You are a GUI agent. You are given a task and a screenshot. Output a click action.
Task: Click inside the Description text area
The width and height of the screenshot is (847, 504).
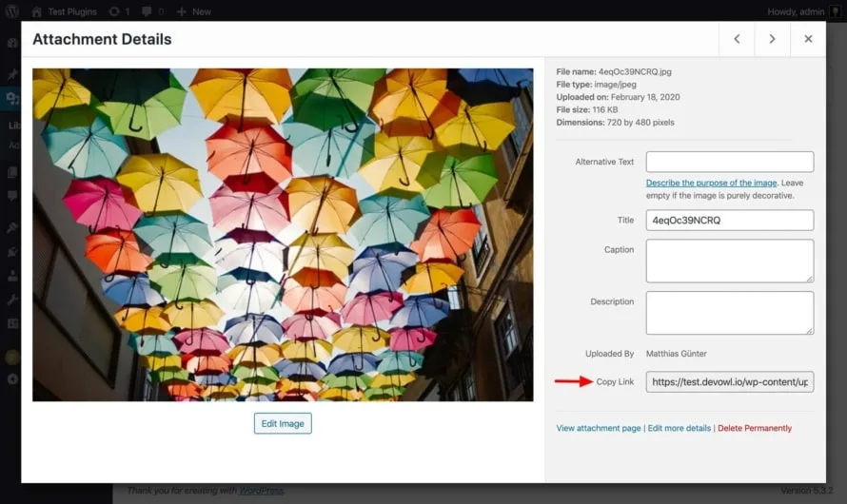(729, 312)
